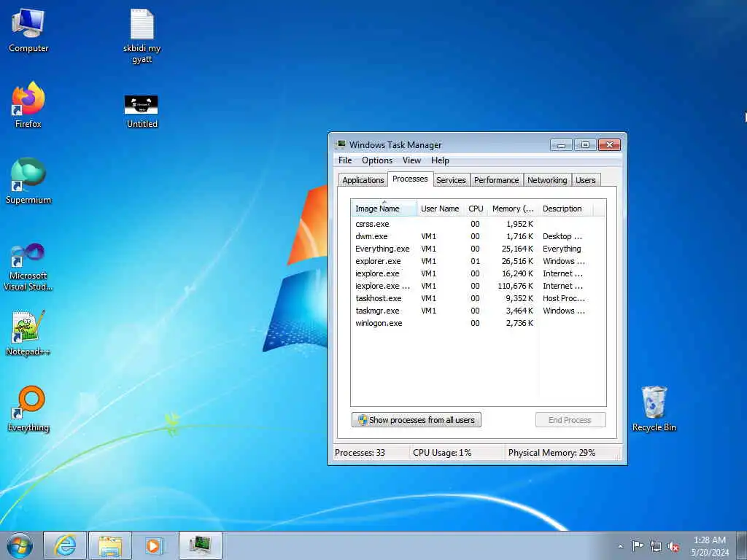This screenshot has width=747, height=560.
Task: Switch to the Applications tab
Action: [x=363, y=180]
